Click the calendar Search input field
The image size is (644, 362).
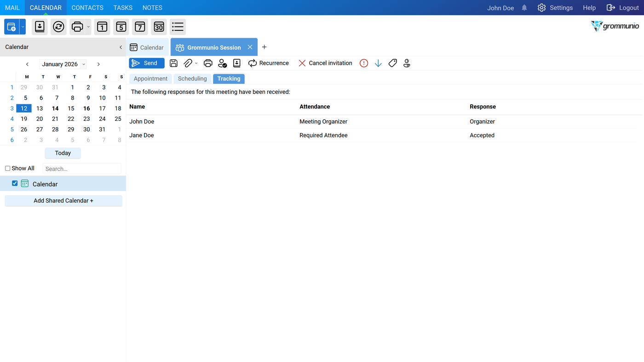pyautogui.click(x=82, y=169)
